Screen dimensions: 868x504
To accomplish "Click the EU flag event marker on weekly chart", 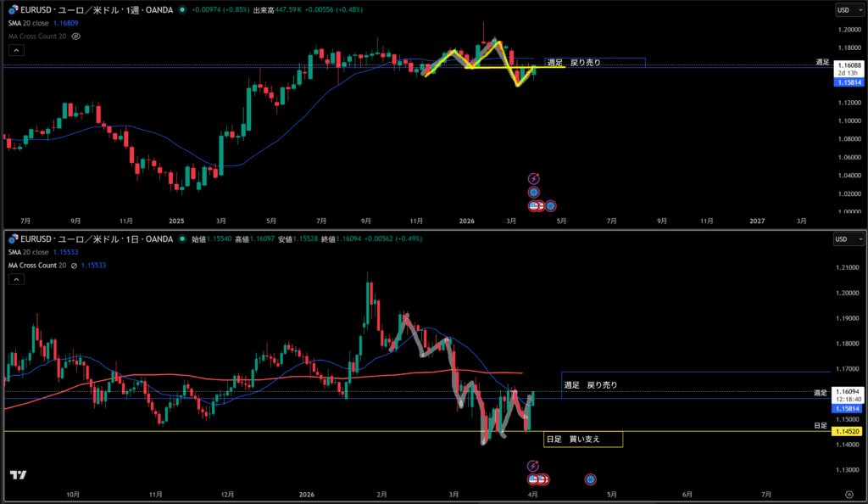I will coord(533,193).
